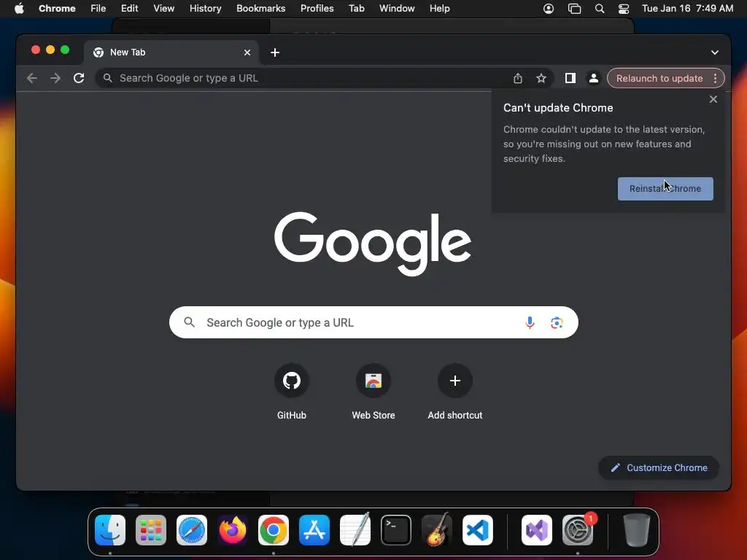This screenshot has width=747, height=560.
Task: Open the Tab menu
Action: point(356,9)
